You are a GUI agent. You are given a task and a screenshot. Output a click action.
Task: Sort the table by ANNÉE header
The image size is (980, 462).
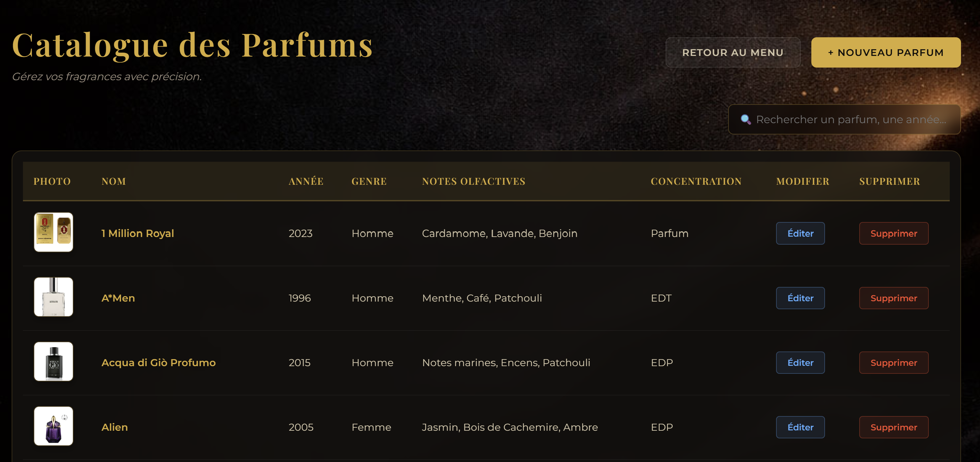[x=305, y=181]
